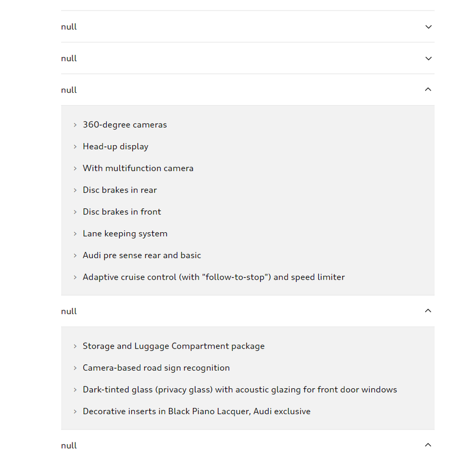Open Adaptive cruise control and speed limiter item

pyautogui.click(x=214, y=277)
